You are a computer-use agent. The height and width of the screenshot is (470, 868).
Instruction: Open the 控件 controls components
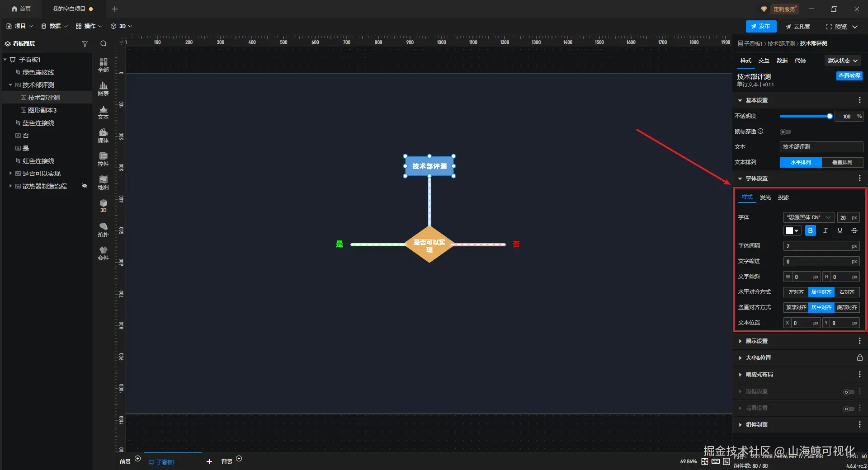(x=104, y=159)
